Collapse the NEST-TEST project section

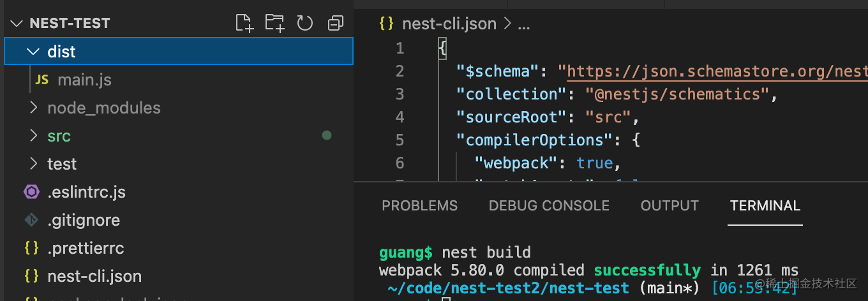[17, 24]
